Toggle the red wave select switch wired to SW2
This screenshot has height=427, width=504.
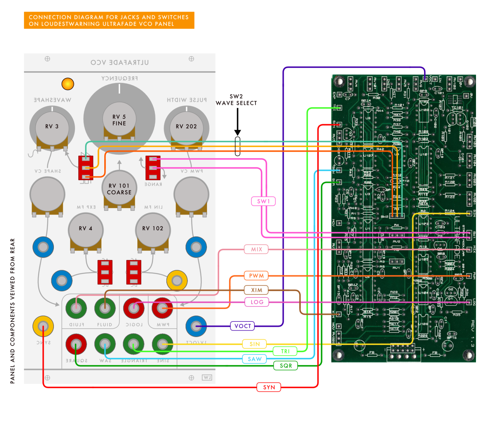point(86,168)
